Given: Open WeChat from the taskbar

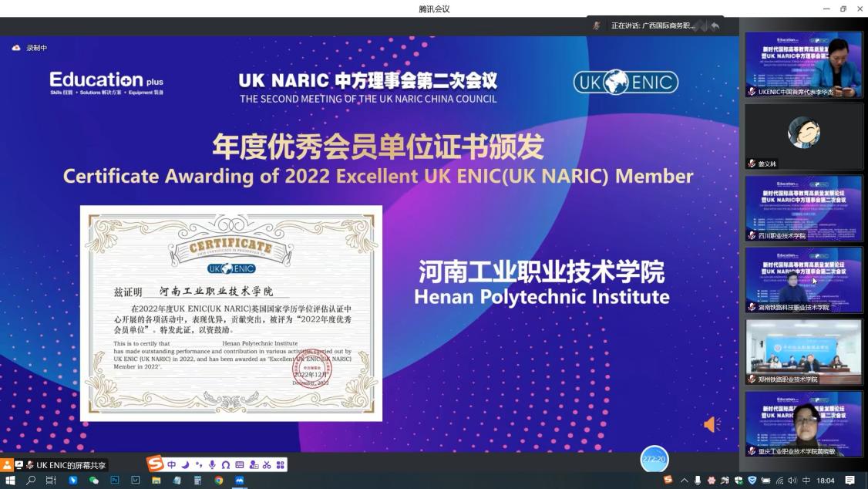Looking at the screenshot, I should (94, 481).
